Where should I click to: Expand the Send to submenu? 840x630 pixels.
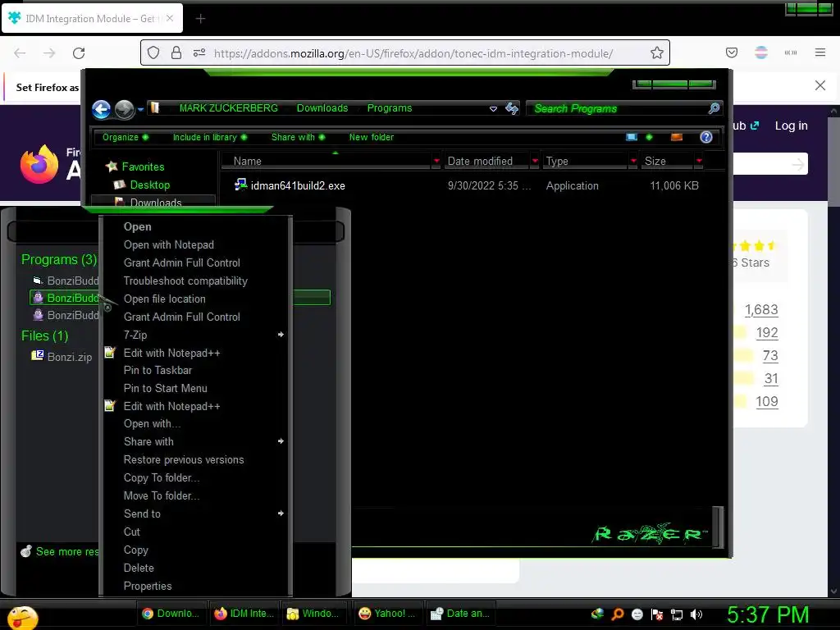(195, 514)
